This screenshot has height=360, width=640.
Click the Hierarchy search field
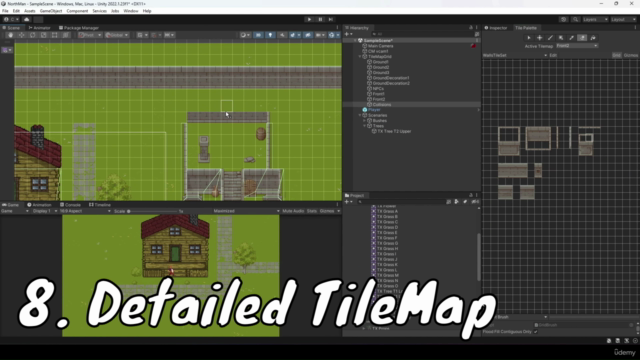422,34
